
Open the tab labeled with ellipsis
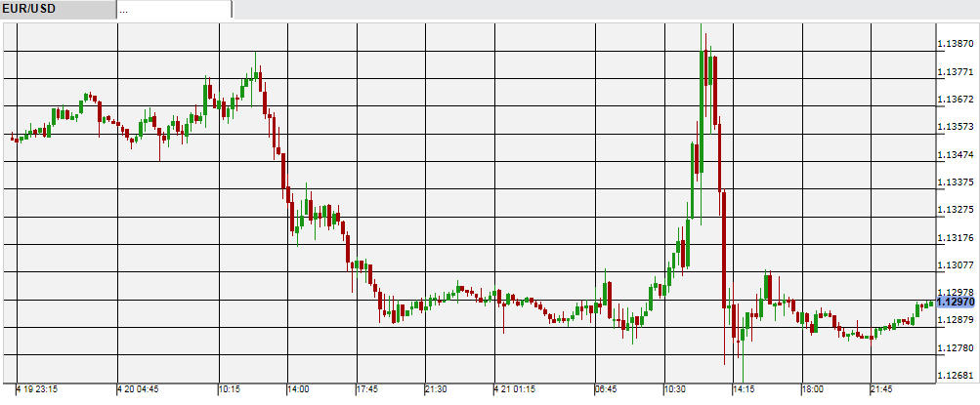(x=174, y=9)
